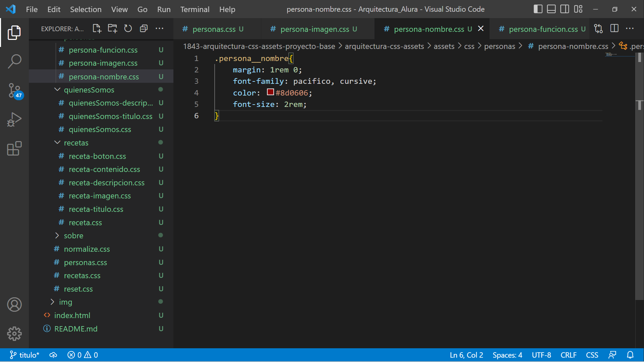644x362 pixels.
Task: Change language mode CSS in status bar
Action: click(x=592, y=355)
